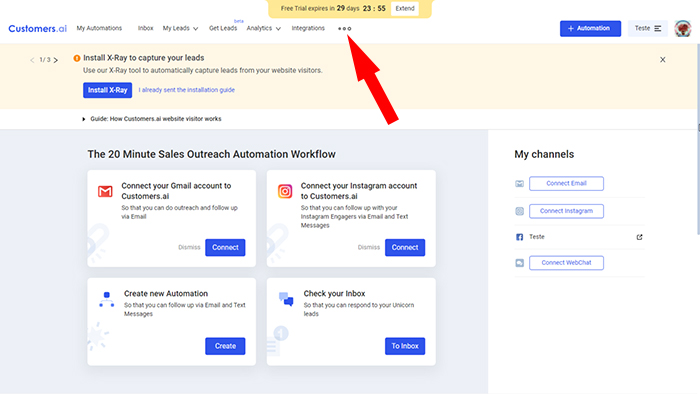Click the webchat icon beside Connect WebChat
Image resolution: width=700 pixels, height=394 pixels.
pos(519,263)
